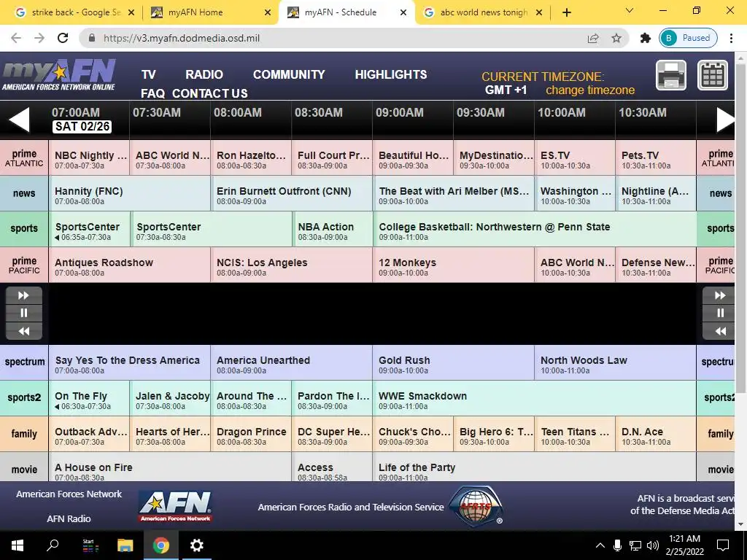
Task: Open Dragon Prince listing
Action: pyautogui.click(x=251, y=434)
